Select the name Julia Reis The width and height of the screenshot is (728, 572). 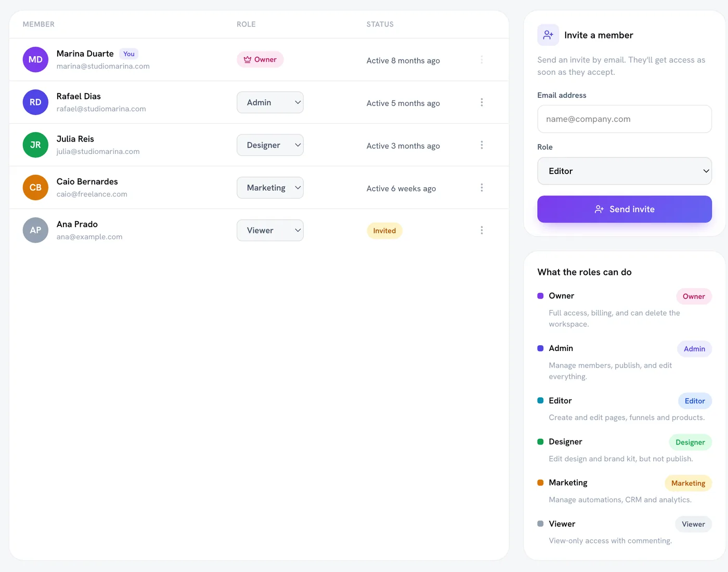pyautogui.click(x=75, y=139)
